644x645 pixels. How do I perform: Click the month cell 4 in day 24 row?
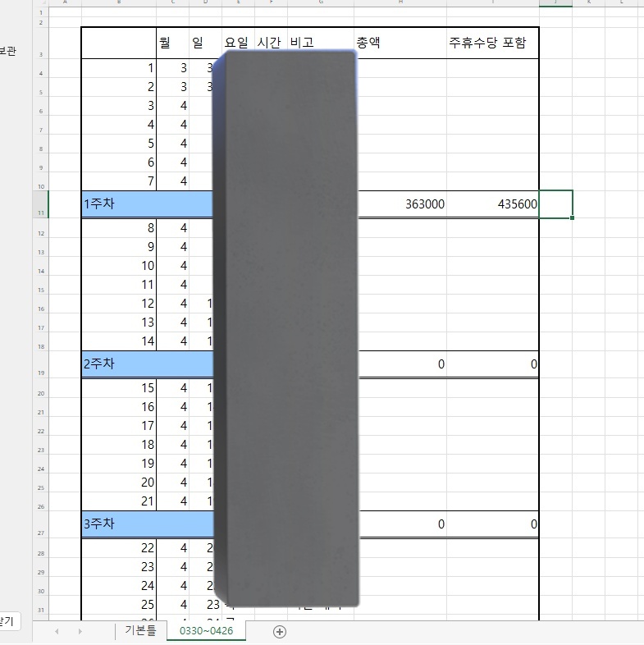(173, 586)
